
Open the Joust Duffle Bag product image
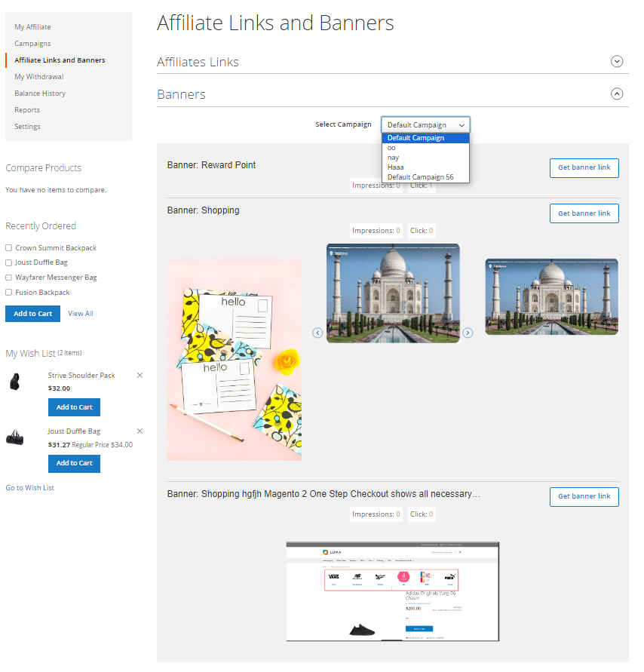pyautogui.click(x=17, y=438)
